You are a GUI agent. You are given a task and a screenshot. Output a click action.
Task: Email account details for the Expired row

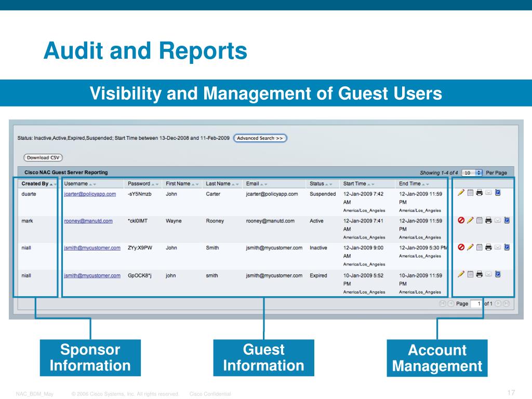[x=488, y=274]
